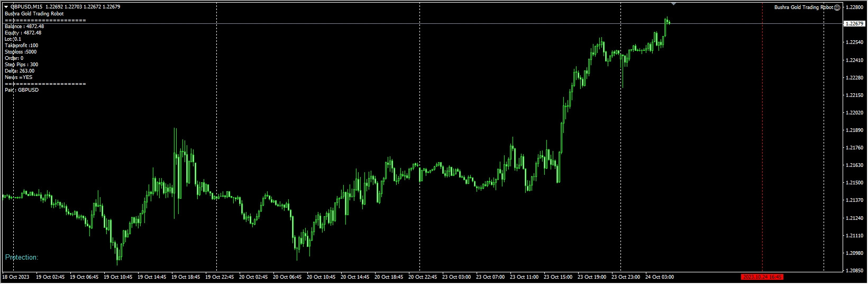Click the 'Order: 0' line
Image resolution: width=868 pixels, height=284 pixels.
(14, 58)
